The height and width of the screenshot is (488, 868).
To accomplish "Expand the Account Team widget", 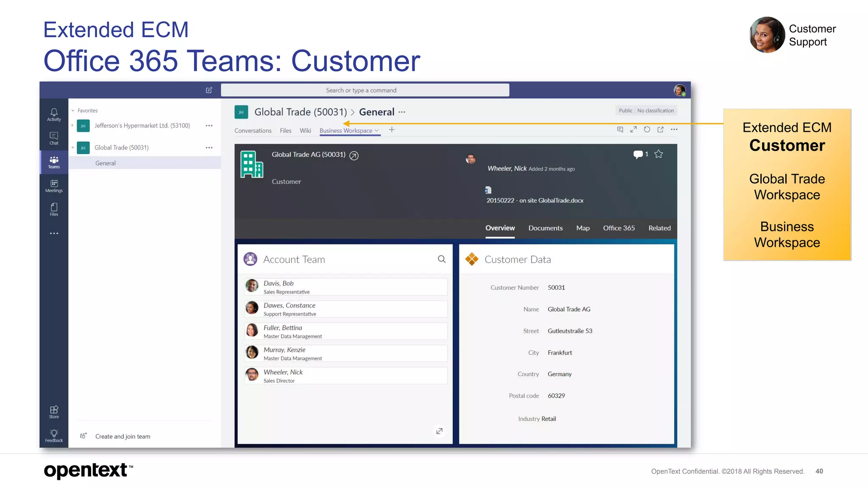I will pyautogui.click(x=440, y=431).
